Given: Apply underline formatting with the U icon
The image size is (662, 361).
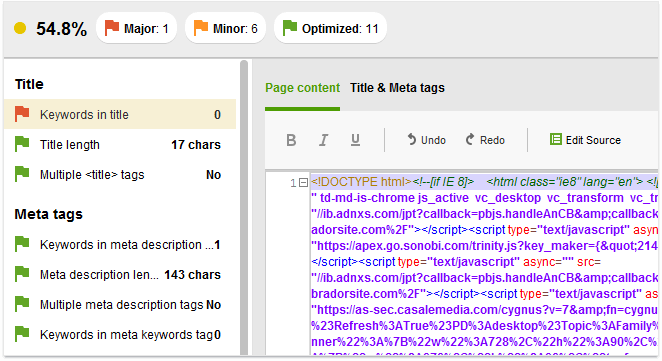Looking at the screenshot, I should (x=355, y=140).
